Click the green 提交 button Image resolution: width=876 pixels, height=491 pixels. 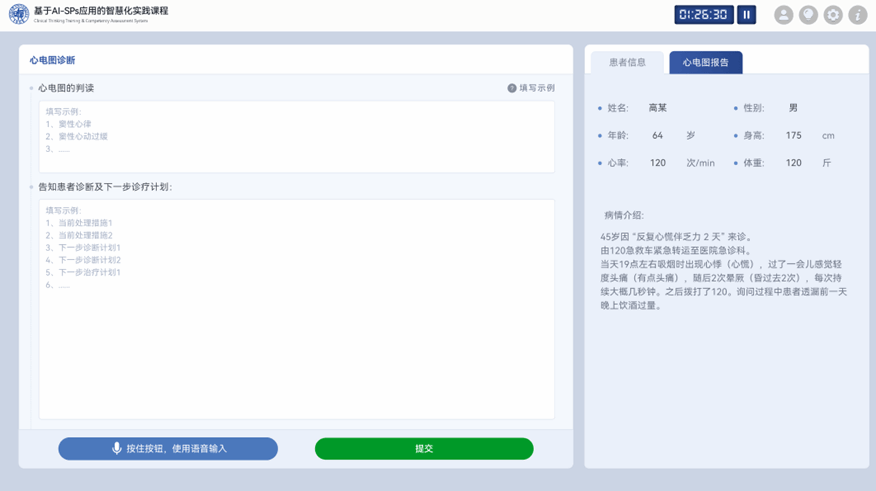(424, 449)
